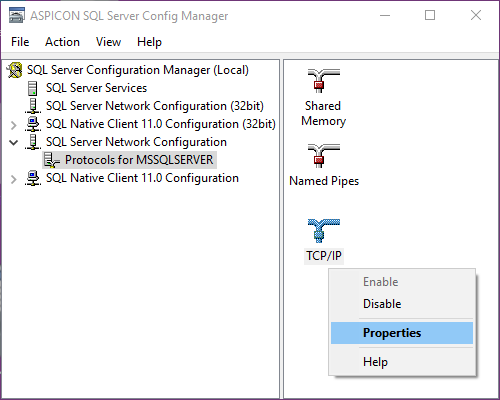Click the SQL Server Network Configuration icon
The image size is (500, 400).
[33, 142]
